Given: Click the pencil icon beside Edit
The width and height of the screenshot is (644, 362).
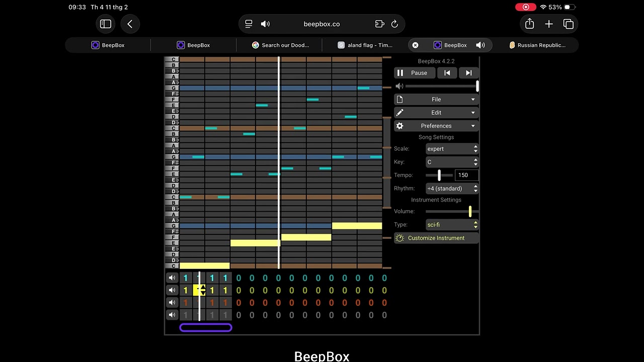Looking at the screenshot, I should (399, 113).
